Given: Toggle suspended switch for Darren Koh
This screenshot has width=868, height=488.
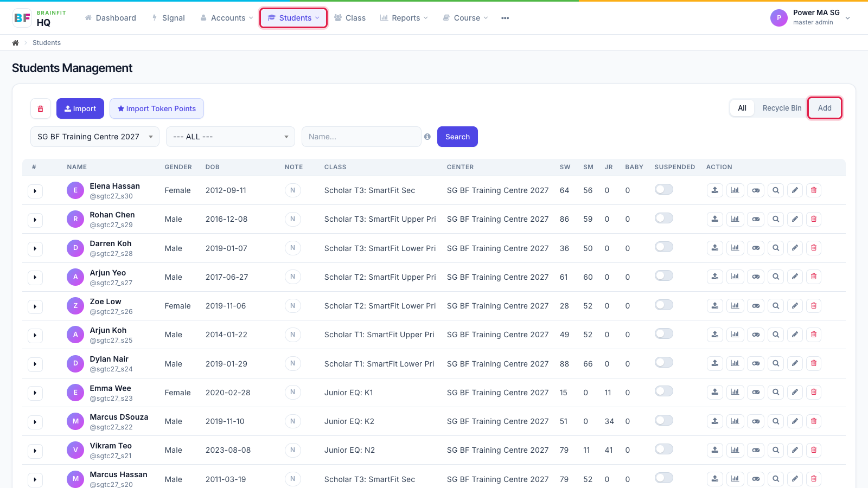Looking at the screenshot, I should click(x=664, y=247).
